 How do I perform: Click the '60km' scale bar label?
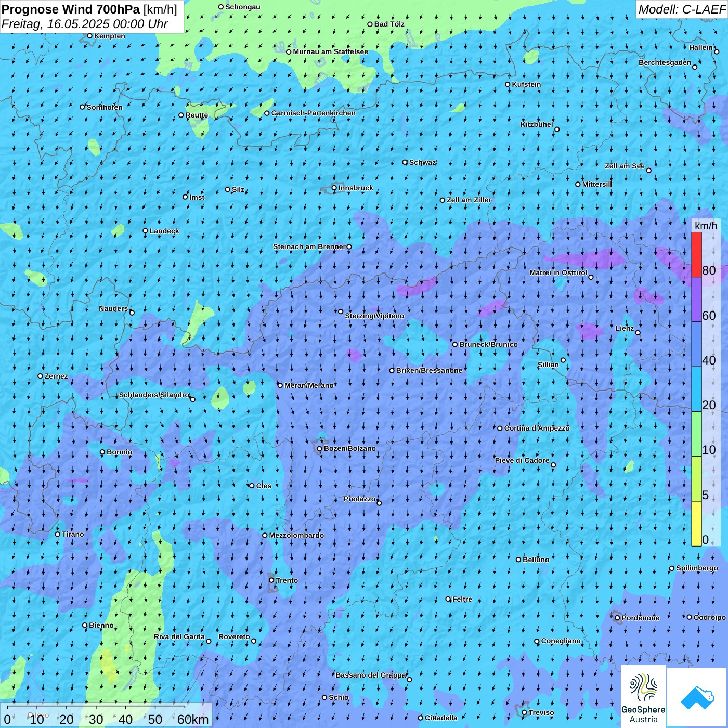[193, 720]
